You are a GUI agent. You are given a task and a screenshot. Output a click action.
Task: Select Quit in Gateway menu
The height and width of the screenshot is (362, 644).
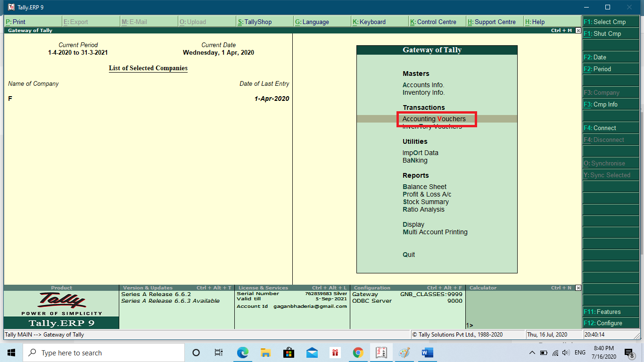point(409,255)
